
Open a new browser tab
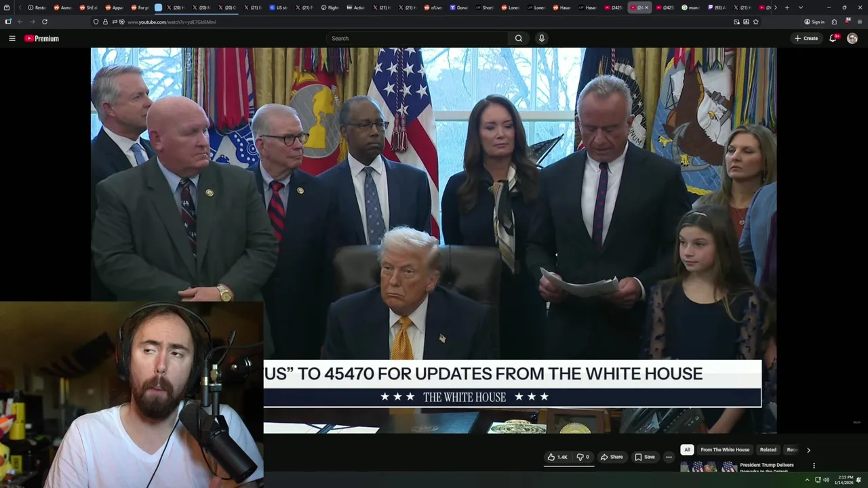[x=787, y=7]
